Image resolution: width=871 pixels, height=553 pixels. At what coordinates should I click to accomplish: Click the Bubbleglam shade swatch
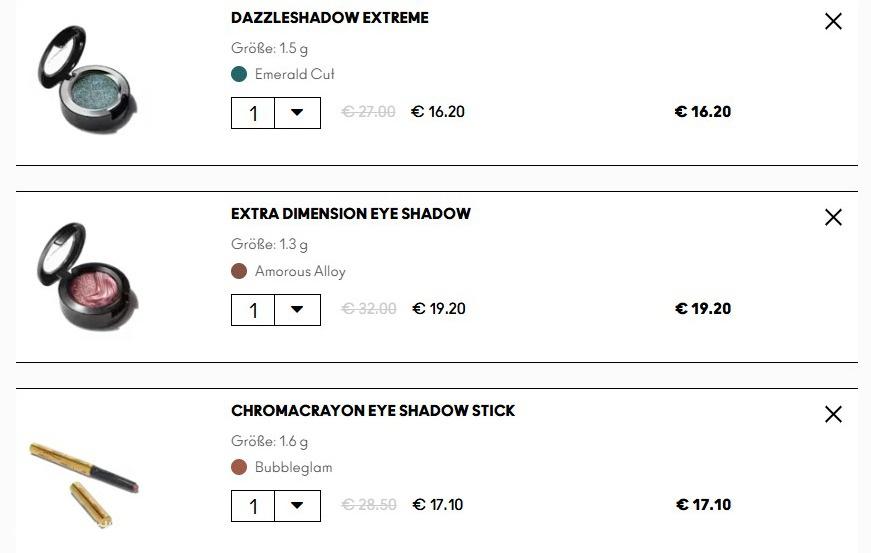click(x=239, y=467)
